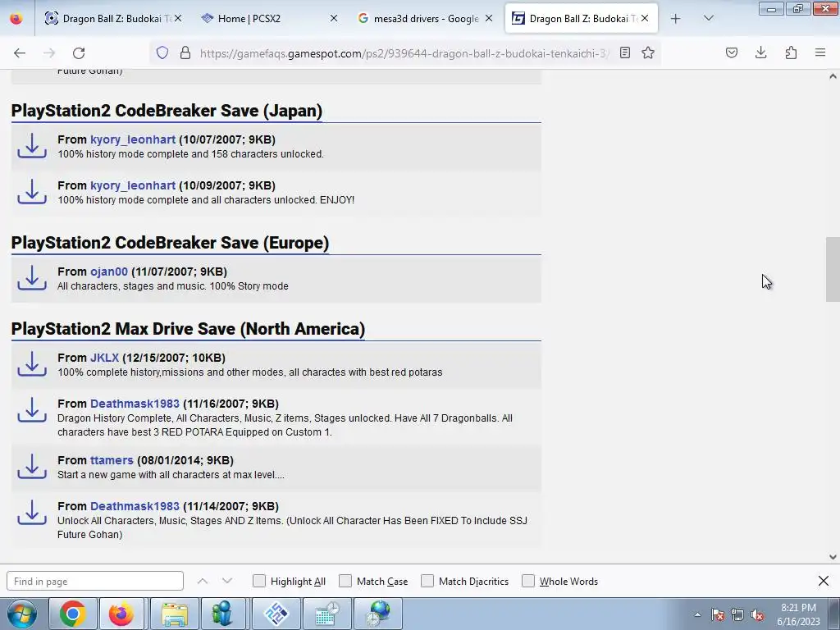Open ojan00 user profile link
The width and height of the screenshot is (840, 630).
(x=109, y=272)
